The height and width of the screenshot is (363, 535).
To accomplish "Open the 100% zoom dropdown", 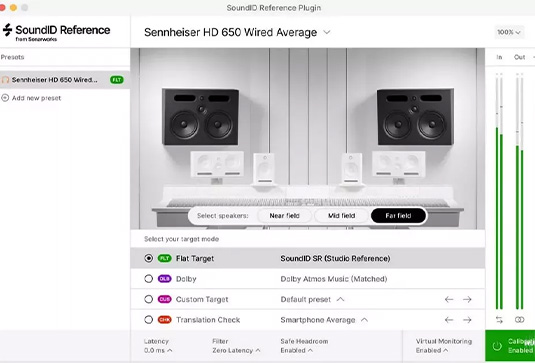I will tap(509, 32).
